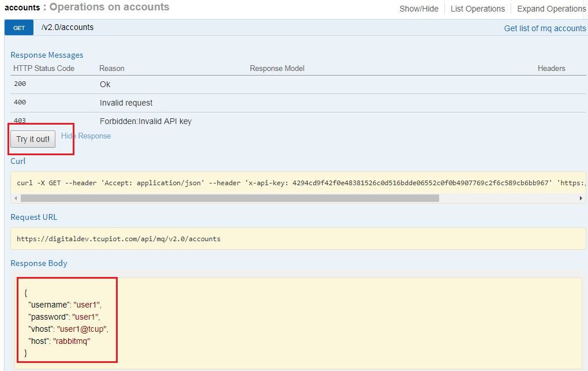Click the Curl section heading
The width and height of the screenshot is (588, 371).
18,161
